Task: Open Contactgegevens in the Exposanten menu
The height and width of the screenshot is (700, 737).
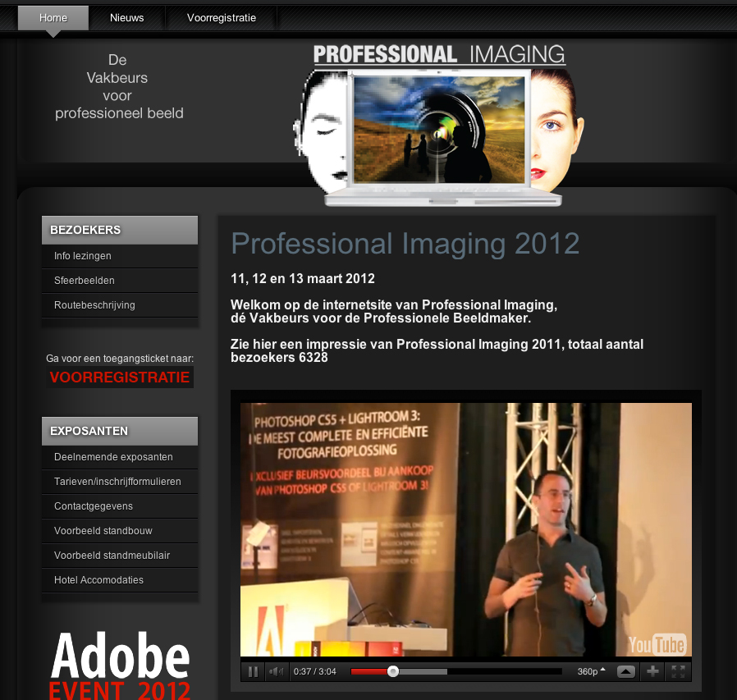Action: click(x=120, y=506)
